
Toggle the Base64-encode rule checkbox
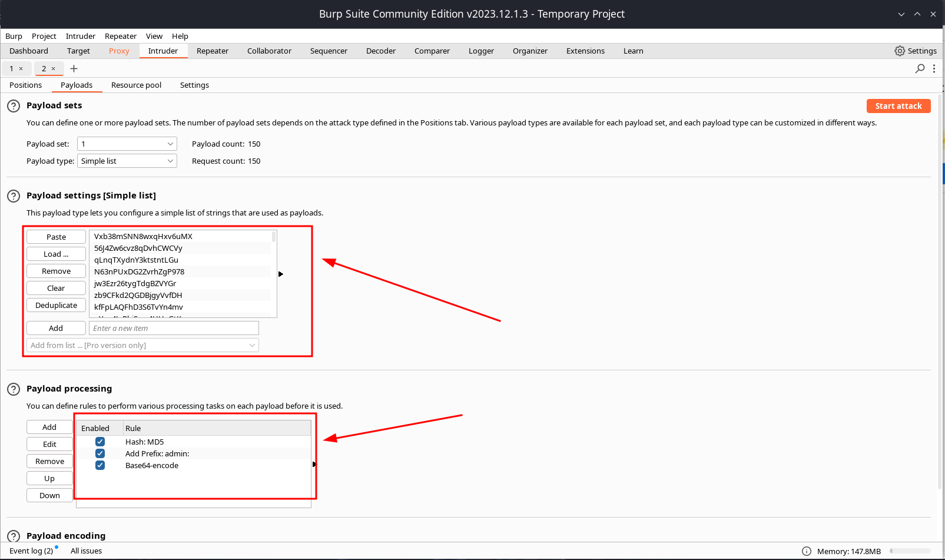click(100, 465)
